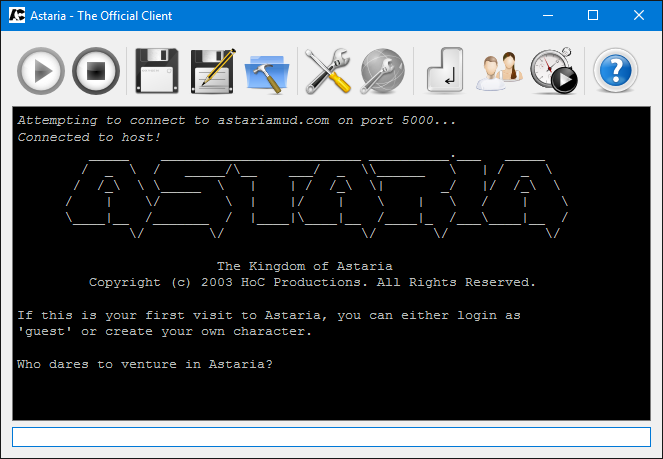Click the 'Astaria - The Official Client' title bar

click(x=104, y=16)
